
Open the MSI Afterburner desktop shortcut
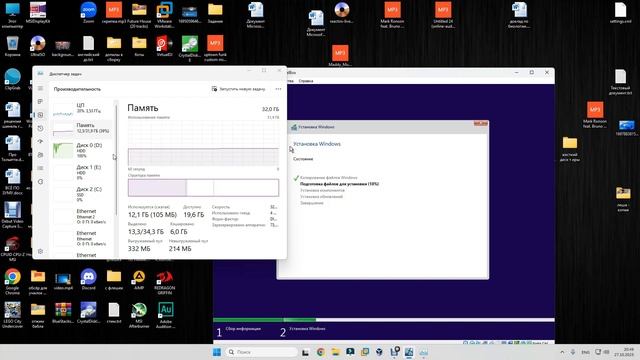(x=139, y=315)
